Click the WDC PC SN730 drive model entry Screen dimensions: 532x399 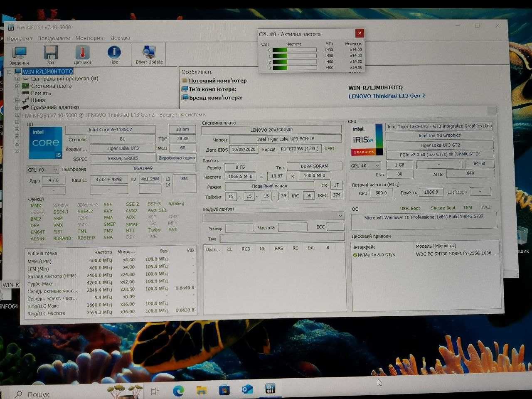456,253
